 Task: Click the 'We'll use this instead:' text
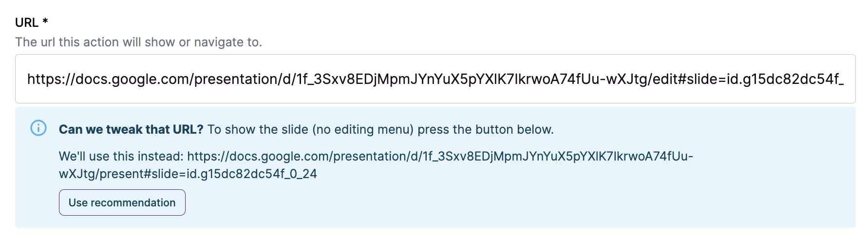[121, 156]
